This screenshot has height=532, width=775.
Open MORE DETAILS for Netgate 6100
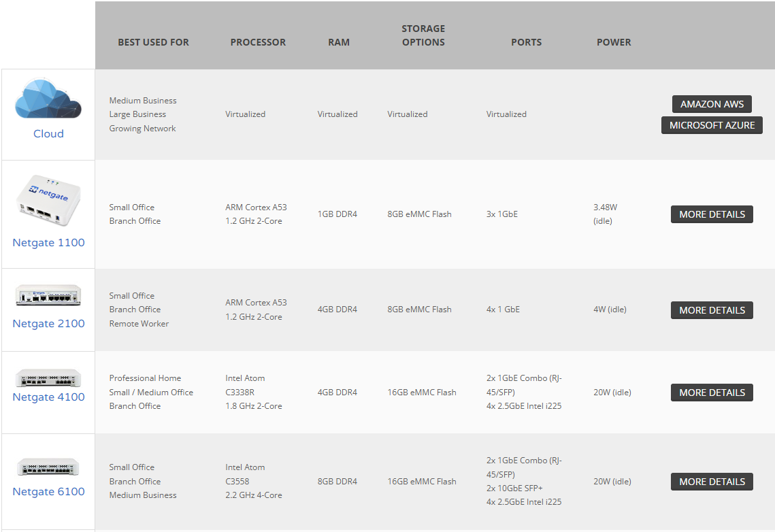712,481
